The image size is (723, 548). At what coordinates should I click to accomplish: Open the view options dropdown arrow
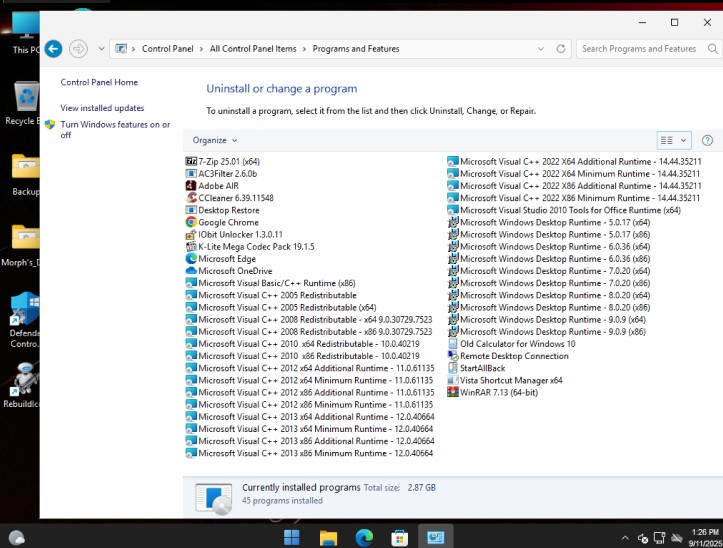point(684,140)
